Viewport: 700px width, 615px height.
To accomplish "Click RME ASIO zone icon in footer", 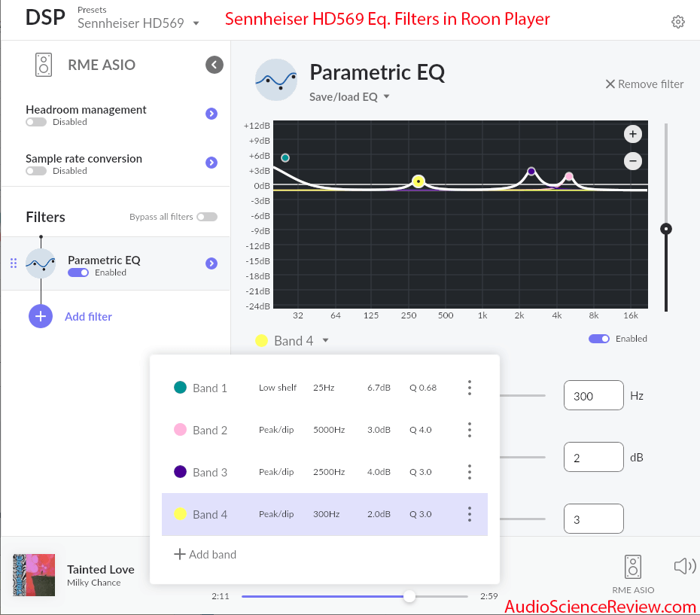I will click(633, 567).
